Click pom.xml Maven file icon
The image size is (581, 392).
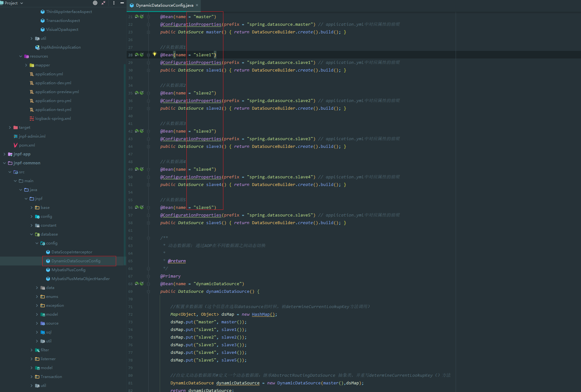pyautogui.click(x=16, y=145)
